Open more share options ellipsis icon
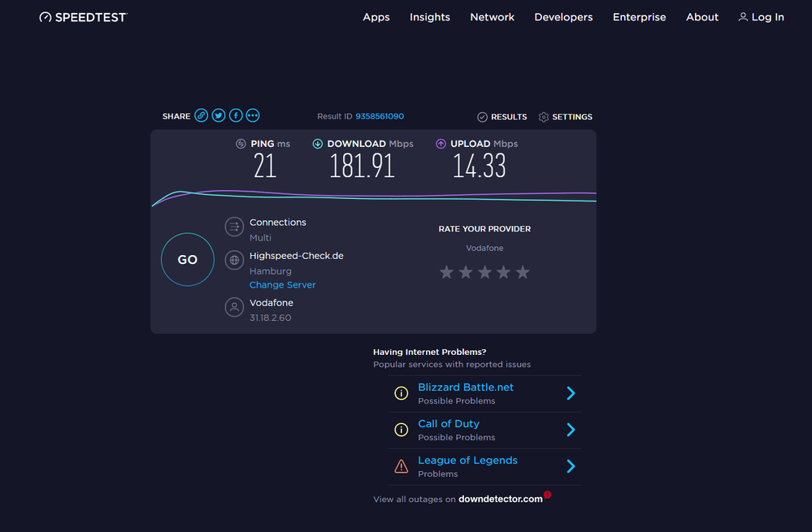 (x=253, y=115)
